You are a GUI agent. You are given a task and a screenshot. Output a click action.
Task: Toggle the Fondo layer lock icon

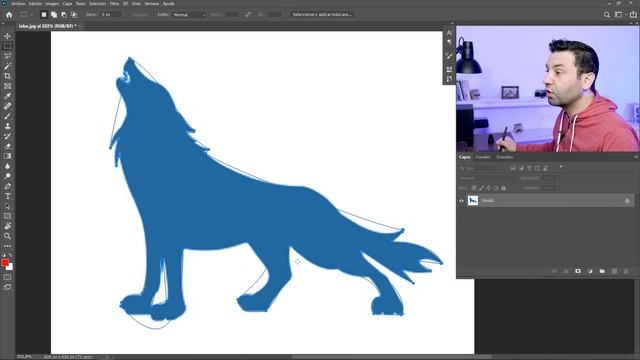pos(627,200)
